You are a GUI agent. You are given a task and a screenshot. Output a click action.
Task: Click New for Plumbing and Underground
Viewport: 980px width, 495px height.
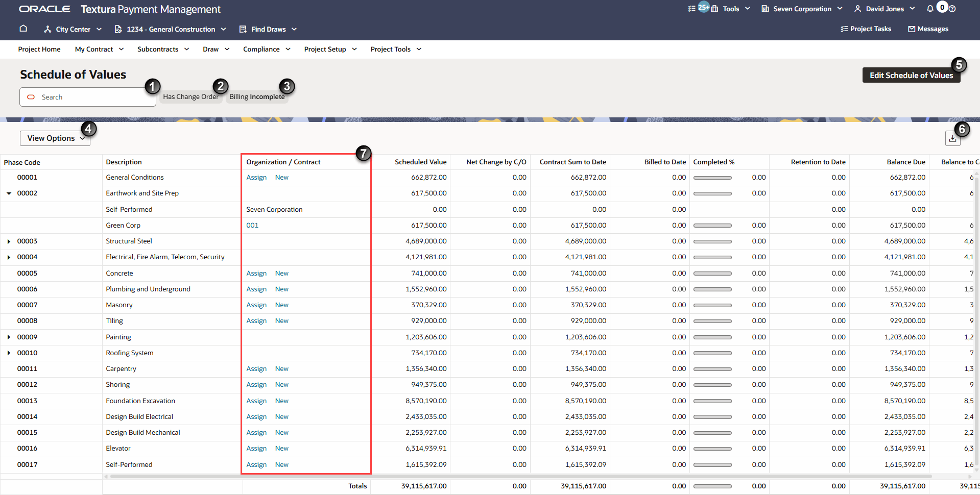pos(282,289)
